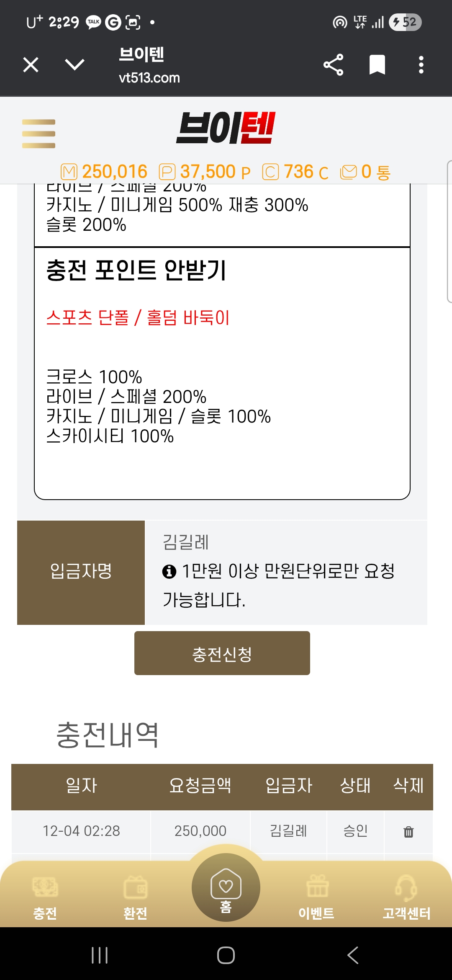Screen dimensions: 452x980
Task: Select the 충전 포인트 안받기 option
Action: tap(136, 270)
